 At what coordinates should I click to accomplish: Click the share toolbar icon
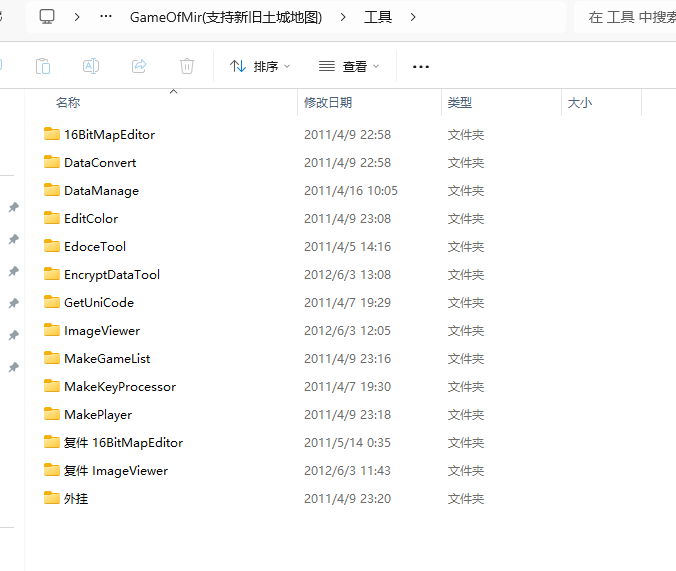tap(139, 66)
